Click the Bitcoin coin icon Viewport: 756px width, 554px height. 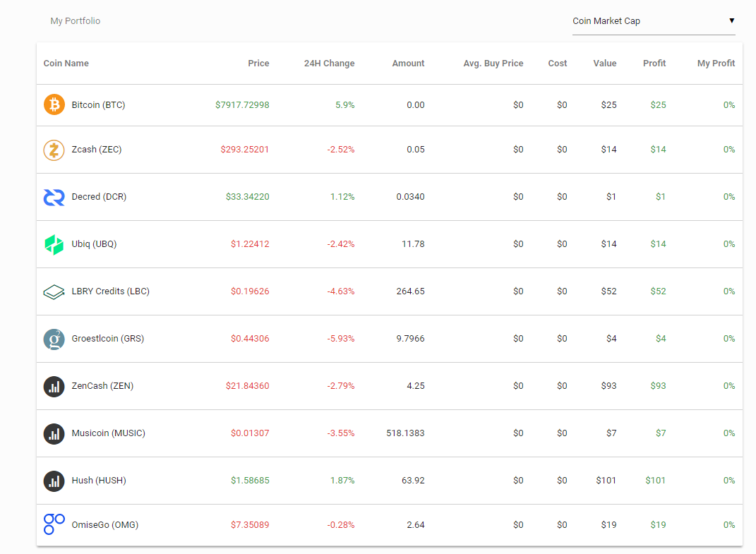[x=54, y=104]
